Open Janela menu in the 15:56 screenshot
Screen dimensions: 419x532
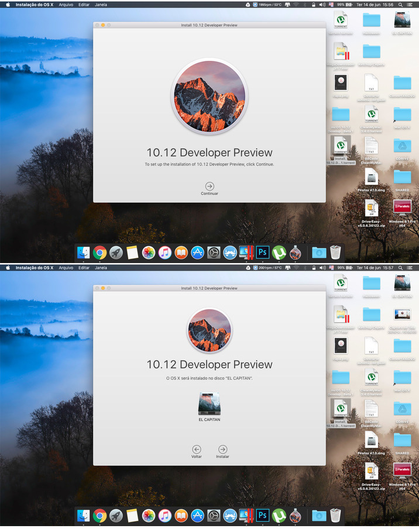[x=101, y=5]
